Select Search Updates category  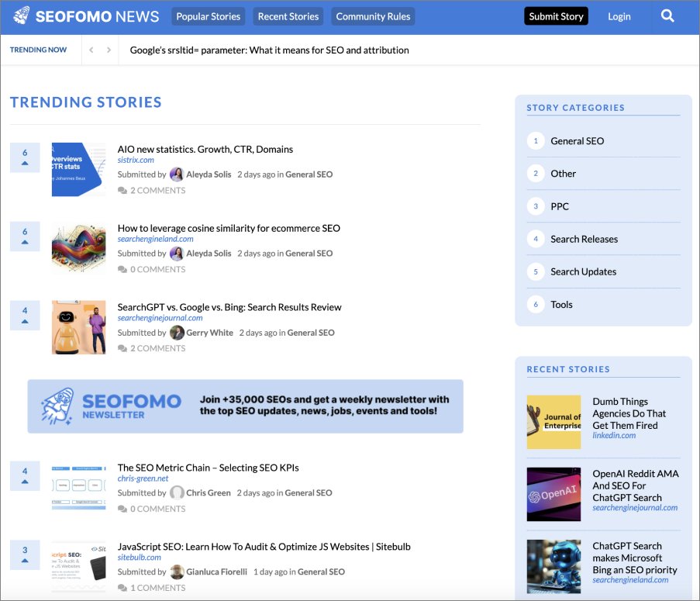[x=583, y=272]
